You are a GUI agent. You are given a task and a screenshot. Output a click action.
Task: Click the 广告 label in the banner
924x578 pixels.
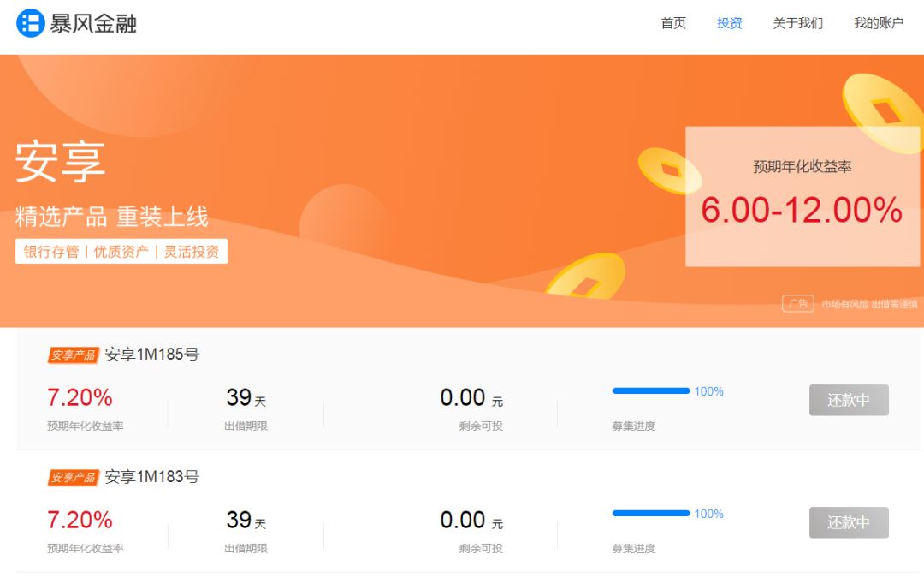(798, 304)
